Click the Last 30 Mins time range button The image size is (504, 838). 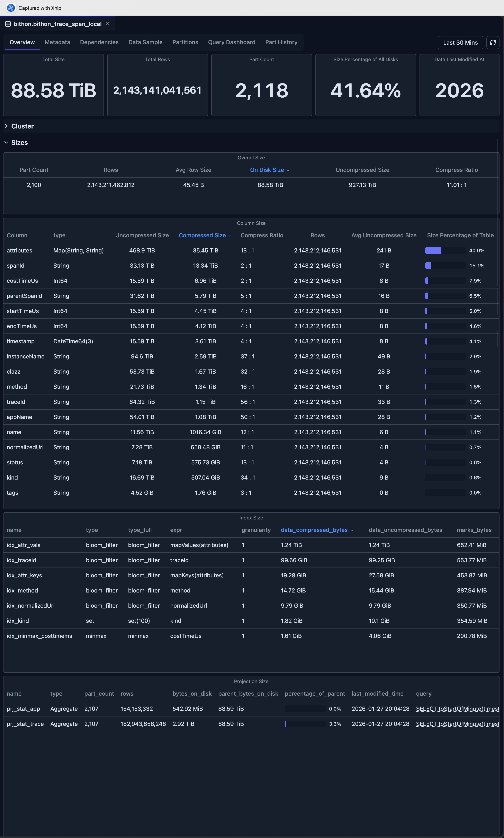(460, 43)
